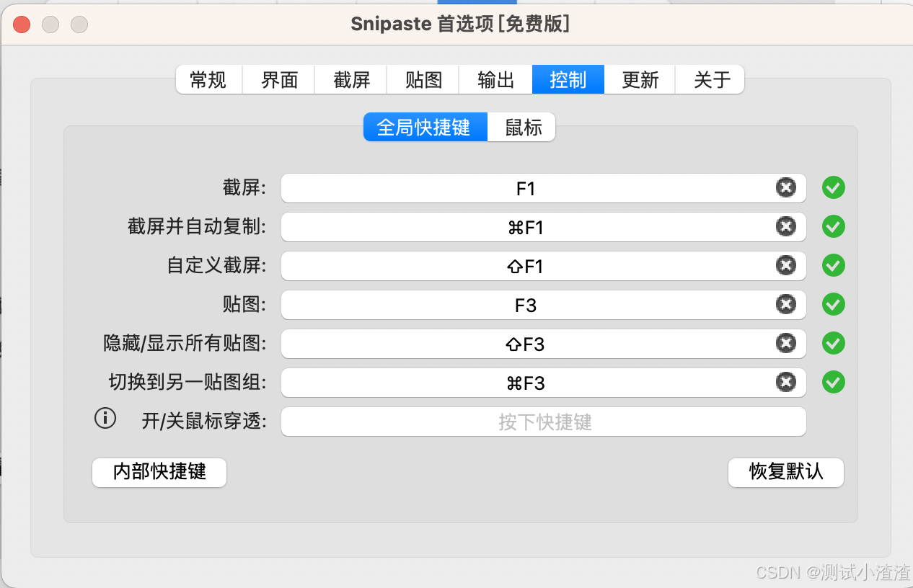Open the 截屏 preferences tab

(x=352, y=80)
